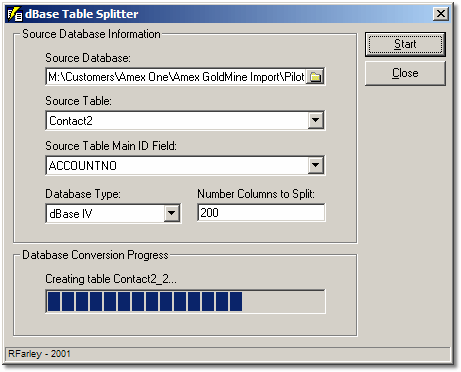Click the 'Source Database:' label
This screenshot has width=461, height=372.
[x=88, y=58]
